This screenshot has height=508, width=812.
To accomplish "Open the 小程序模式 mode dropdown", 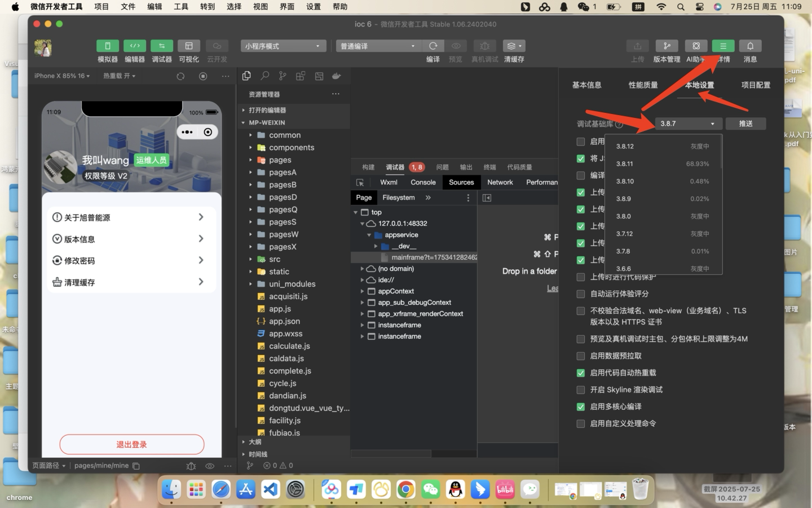I will (x=283, y=46).
